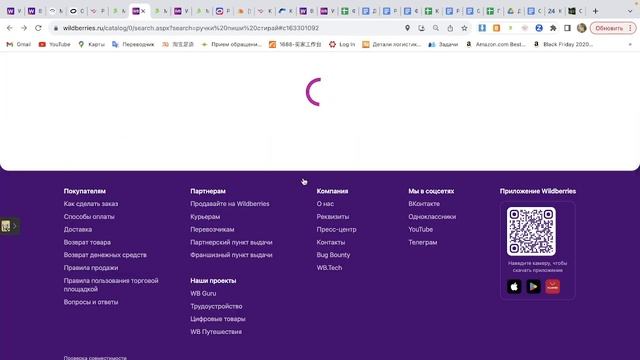Open the WB Путешествия link
Image resolution: width=640 pixels, height=360 pixels.
(216, 332)
